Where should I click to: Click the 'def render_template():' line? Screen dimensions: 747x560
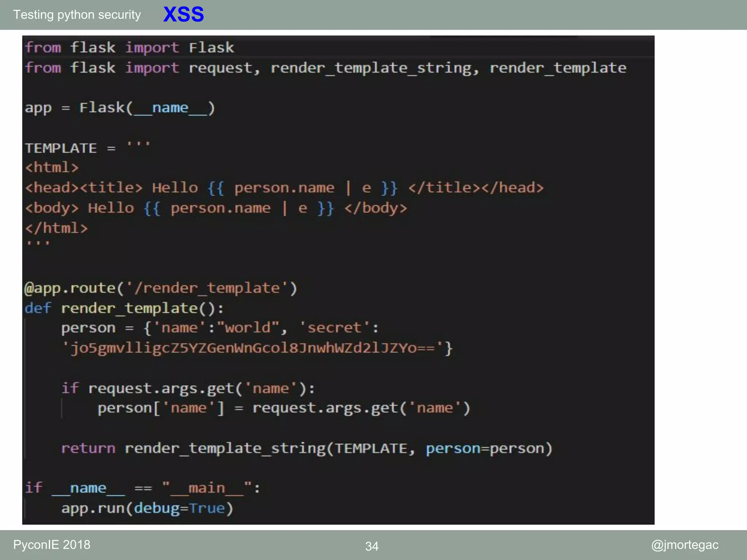tap(124, 308)
